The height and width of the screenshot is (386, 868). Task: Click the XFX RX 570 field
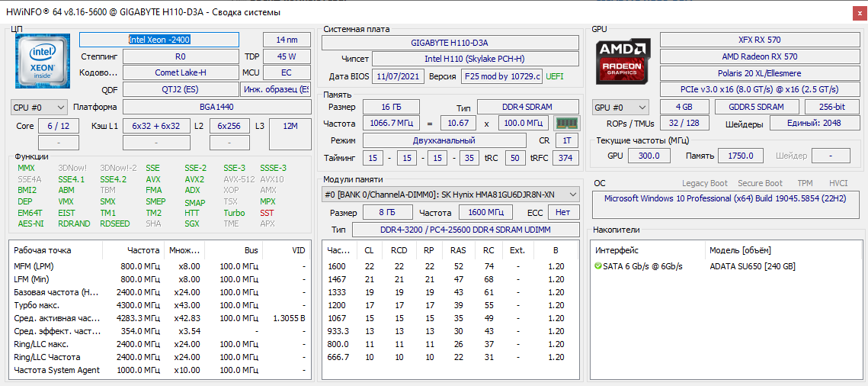[x=760, y=40]
